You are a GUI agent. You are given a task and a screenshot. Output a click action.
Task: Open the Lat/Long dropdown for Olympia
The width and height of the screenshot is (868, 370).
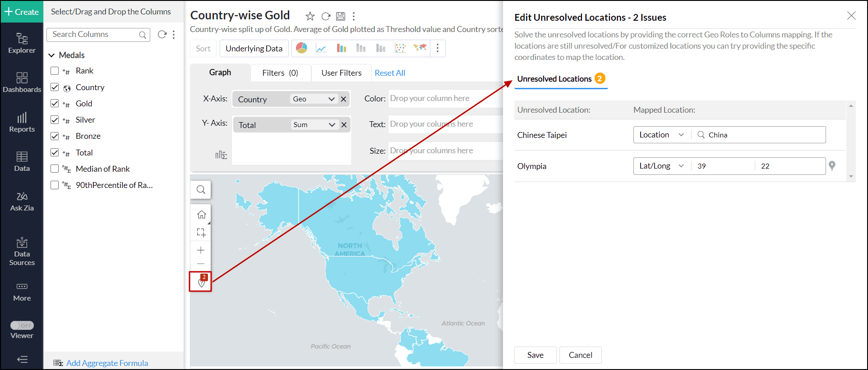click(x=661, y=166)
